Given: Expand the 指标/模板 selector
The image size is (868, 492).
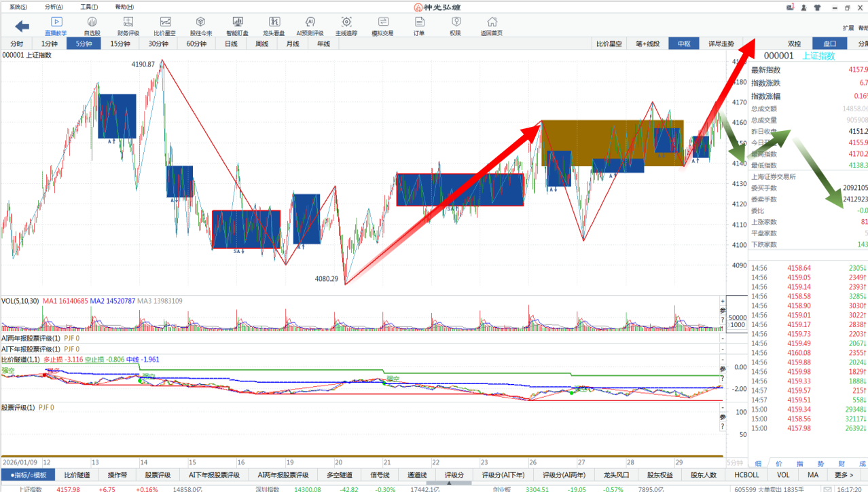Looking at the screenshot, I should tap(28, 475).
